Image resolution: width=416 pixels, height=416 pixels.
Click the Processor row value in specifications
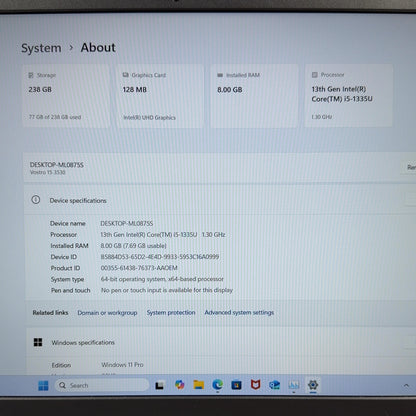click(163, 235)
